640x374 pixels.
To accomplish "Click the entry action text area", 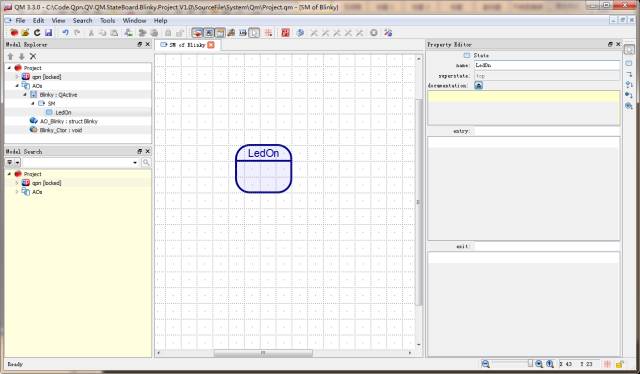I will (524, 188).
